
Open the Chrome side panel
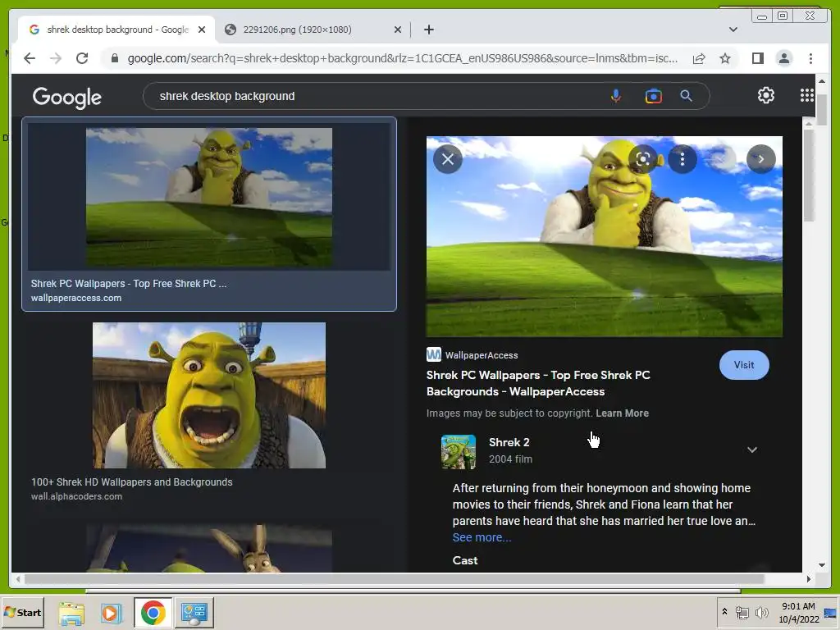click(x=757, y=58)
